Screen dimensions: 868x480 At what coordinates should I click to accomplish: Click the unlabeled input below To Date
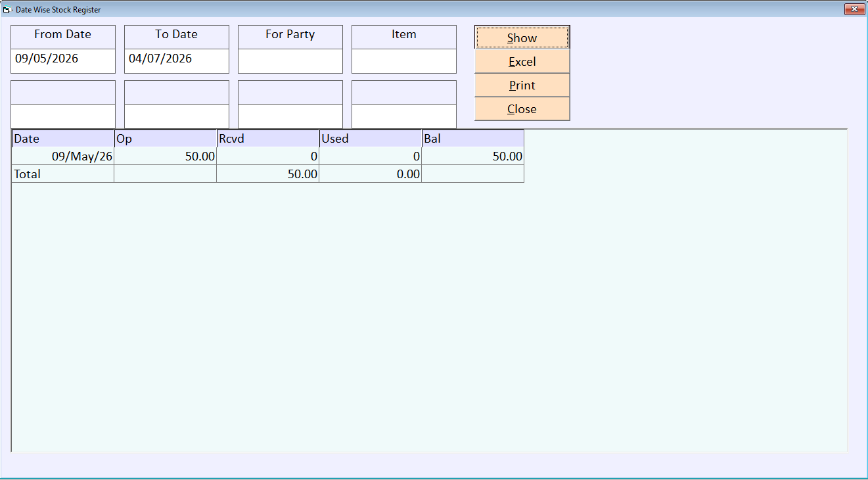pos(177,116)
